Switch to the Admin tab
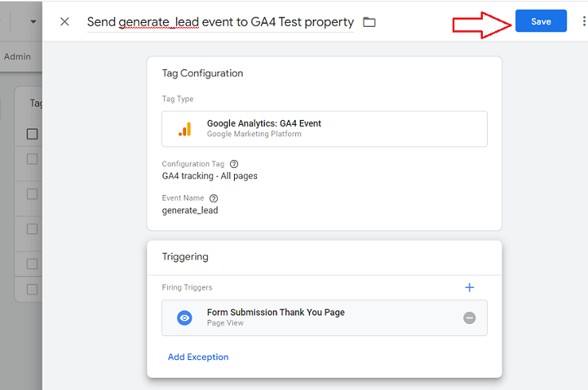The image size is (588, 390). (x=17, y=56)
